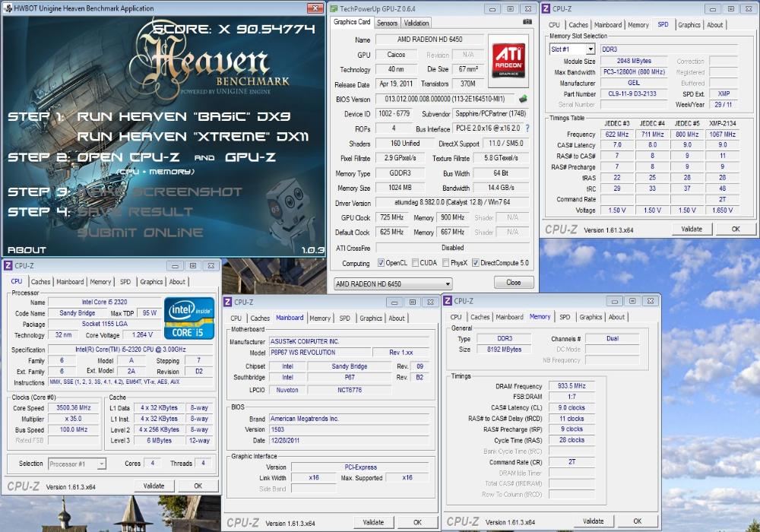Click the CPU-Z icon in the Mainboard window title bar
This screenshot has width=760, height=532.
(x=228, y=302)
